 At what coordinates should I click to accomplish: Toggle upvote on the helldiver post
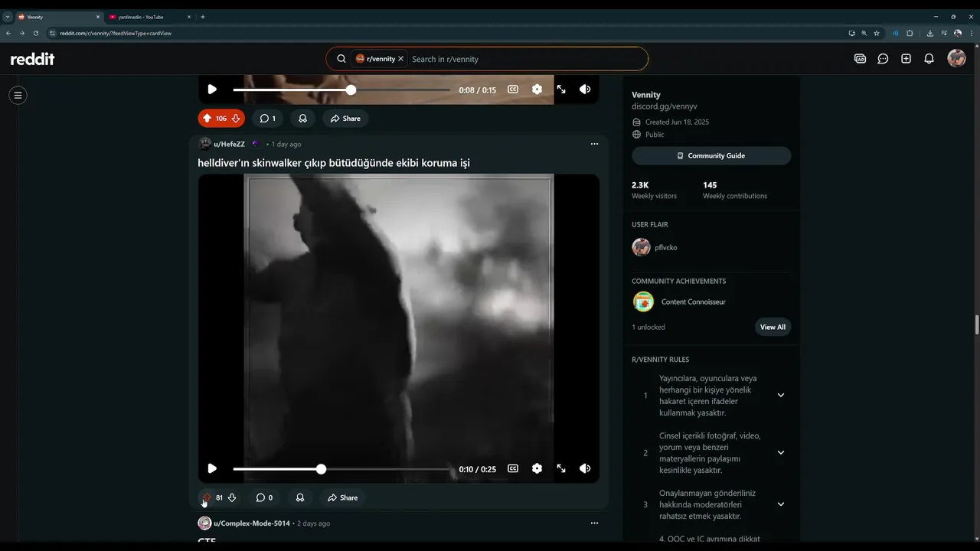pos(206,497)
